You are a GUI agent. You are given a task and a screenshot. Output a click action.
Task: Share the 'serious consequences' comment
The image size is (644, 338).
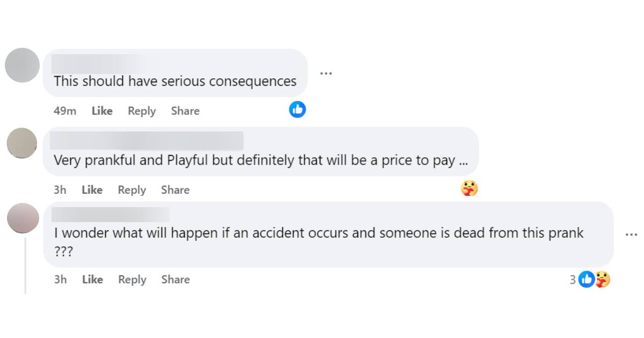click(x=185, y=111)
